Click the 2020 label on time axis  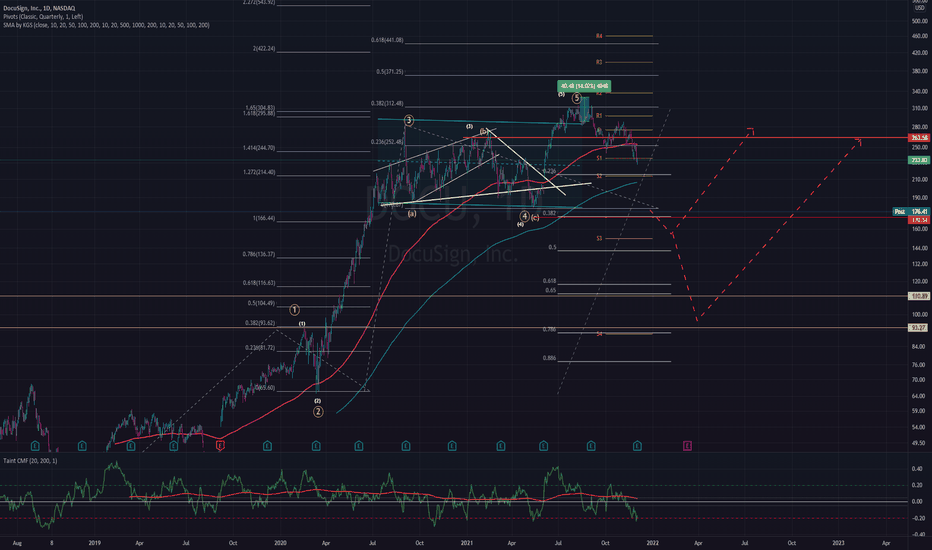(x=281, y=543)
